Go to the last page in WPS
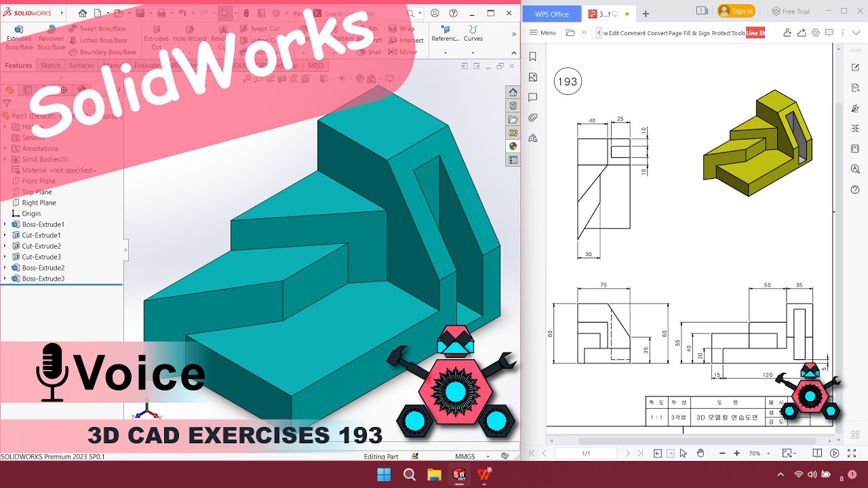868x488 pixels. [x=642, y=453]
